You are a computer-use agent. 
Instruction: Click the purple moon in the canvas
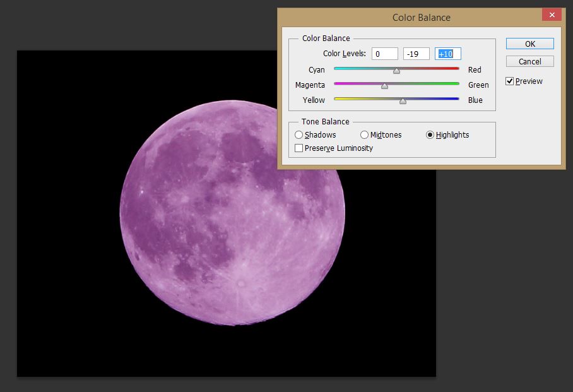[x=232, y=213]
